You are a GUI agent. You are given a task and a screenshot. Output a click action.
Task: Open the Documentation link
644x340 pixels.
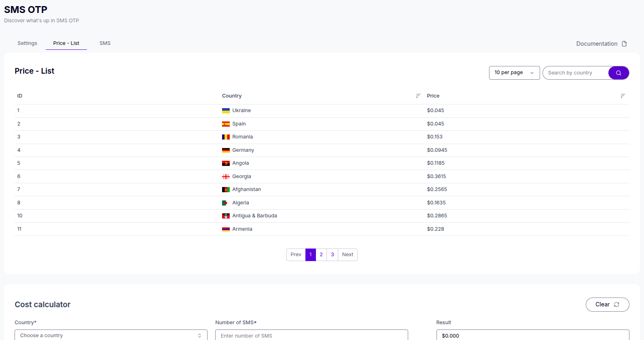pyautogui.click(x=597, y=44)
